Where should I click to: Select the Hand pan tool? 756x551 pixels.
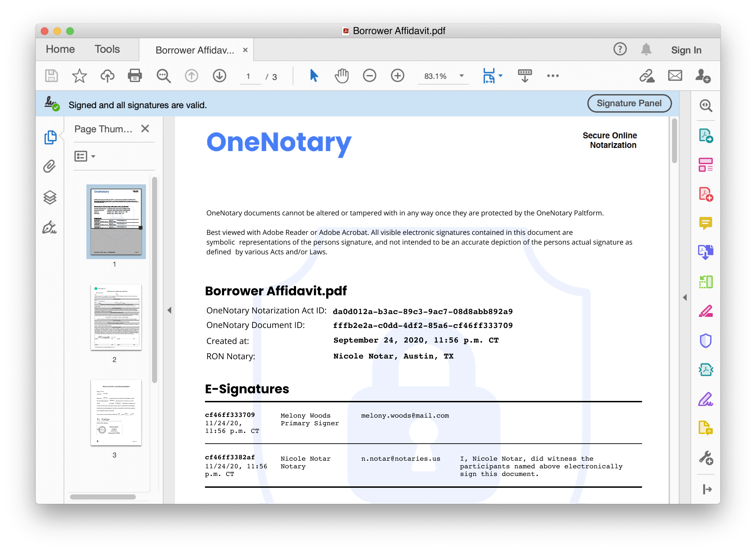point(342,75)
